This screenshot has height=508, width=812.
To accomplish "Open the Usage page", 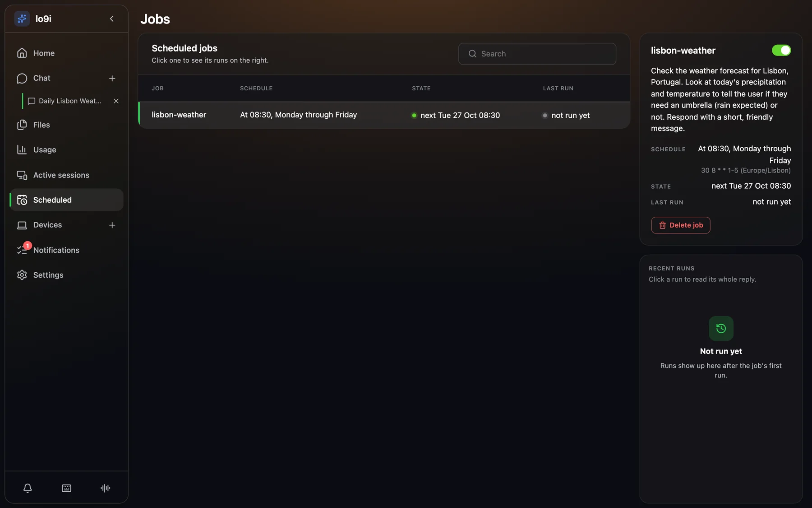I will point(66,149).
